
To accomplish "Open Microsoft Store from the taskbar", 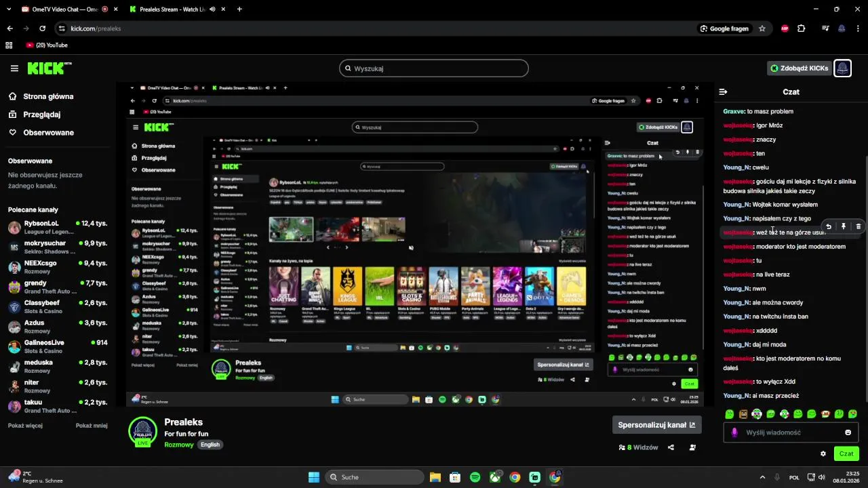I will tap(455, 477).
